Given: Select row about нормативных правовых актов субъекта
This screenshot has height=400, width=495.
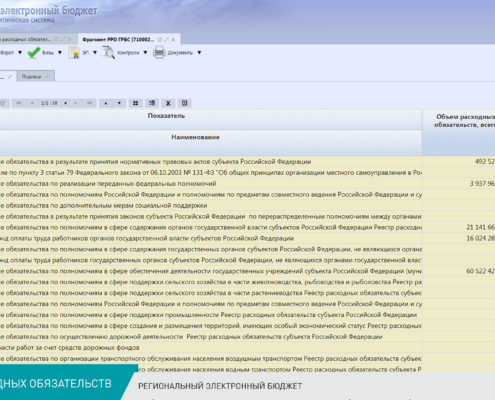Looking at the screenshot, I should 211,162.
